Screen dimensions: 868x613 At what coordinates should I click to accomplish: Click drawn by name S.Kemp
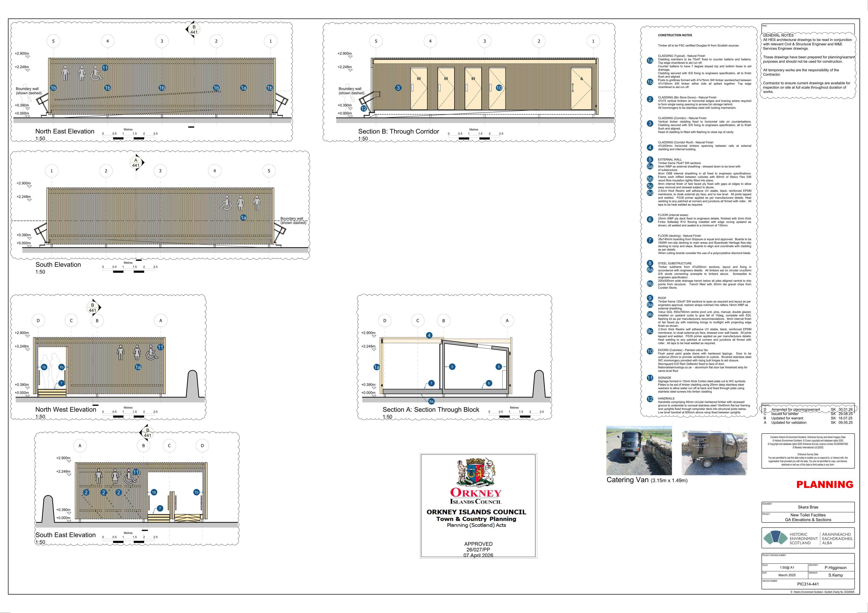(836, 575)
